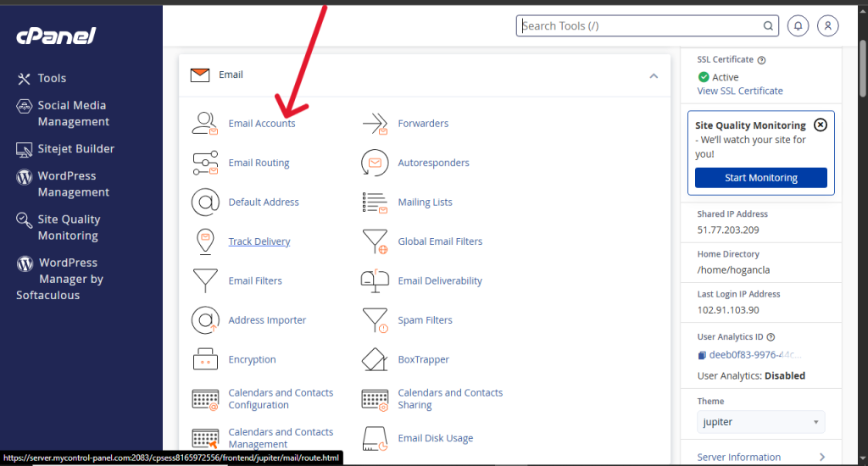Viewport: 868px width, 466px height.
Task: Click the Email Disk Usage icon
Action: click(x=375, y=438)
